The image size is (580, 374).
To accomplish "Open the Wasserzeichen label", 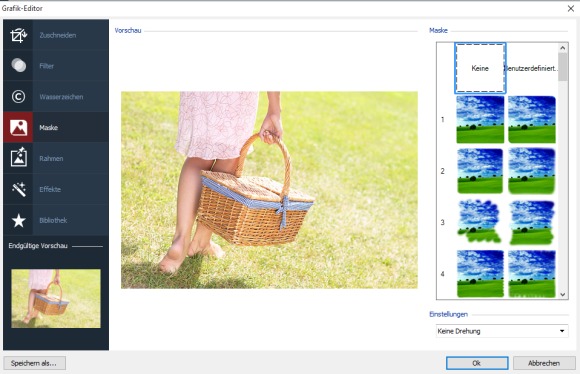I will pyautogui.click(x=61, y=97).
